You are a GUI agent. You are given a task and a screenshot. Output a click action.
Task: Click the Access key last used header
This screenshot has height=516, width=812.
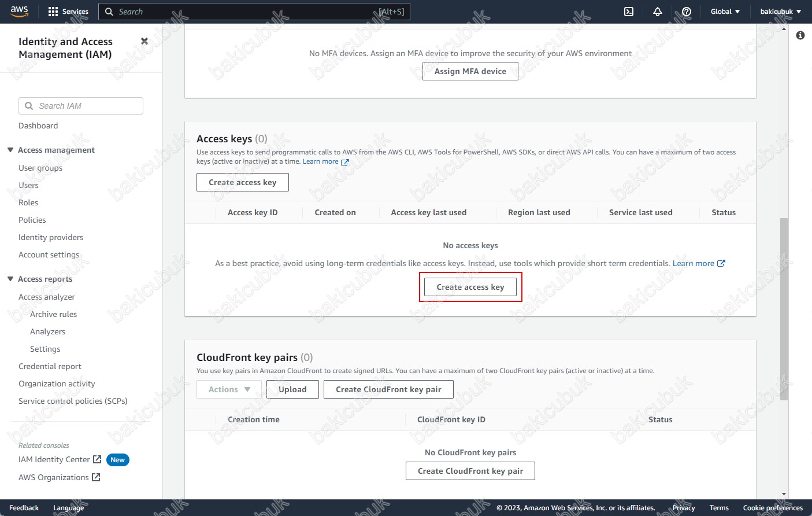pos(429,212)
